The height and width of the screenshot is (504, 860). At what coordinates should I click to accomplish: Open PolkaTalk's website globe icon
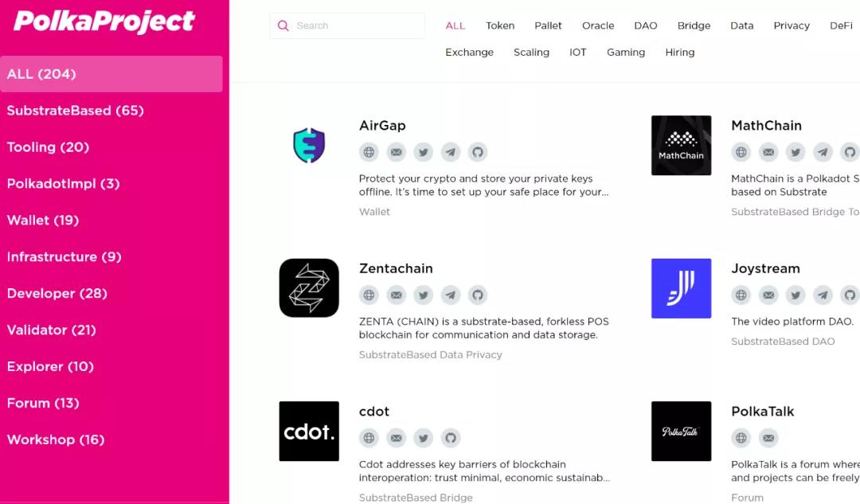pyautogui.click(x=741, y=438)
